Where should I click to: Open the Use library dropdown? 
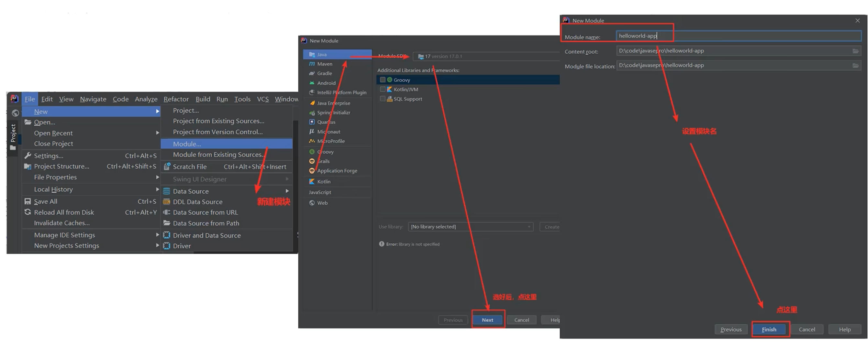pos(471,227)
